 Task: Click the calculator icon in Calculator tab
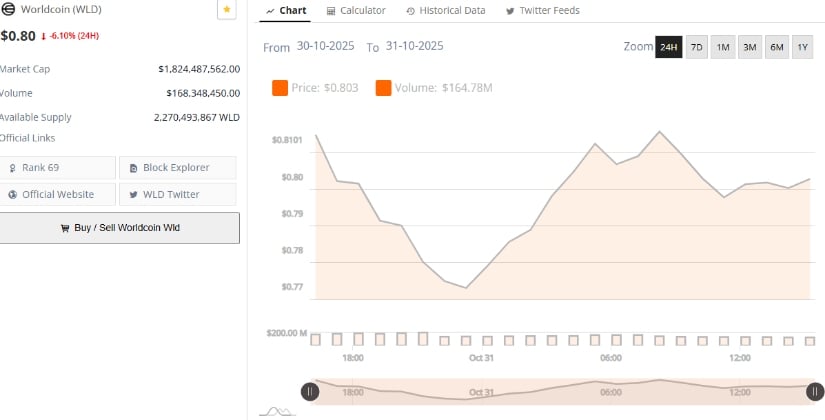(x=331, y=11)
